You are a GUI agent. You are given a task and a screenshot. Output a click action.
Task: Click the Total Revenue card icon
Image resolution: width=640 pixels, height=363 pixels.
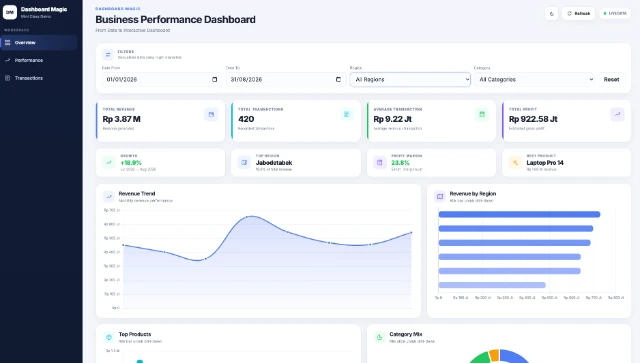pyautogui.click(x=211, y=114)
